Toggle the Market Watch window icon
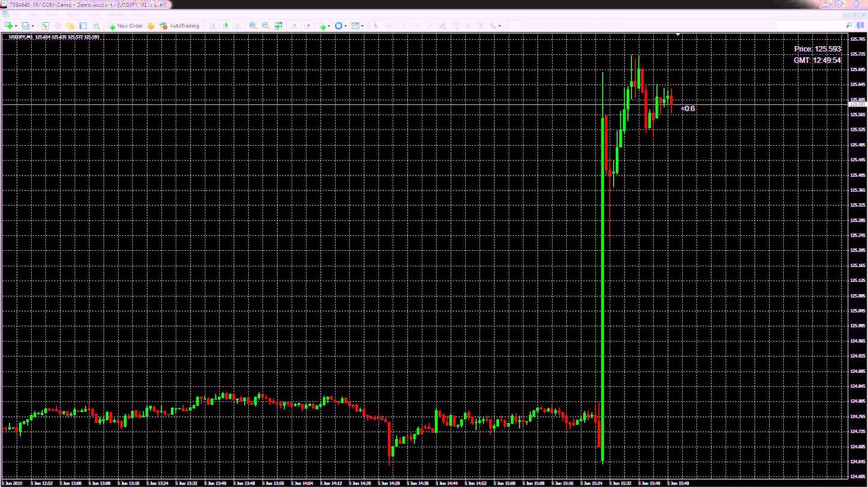The height and width of the screenshot is (488, 868). [x=45, y=26]
